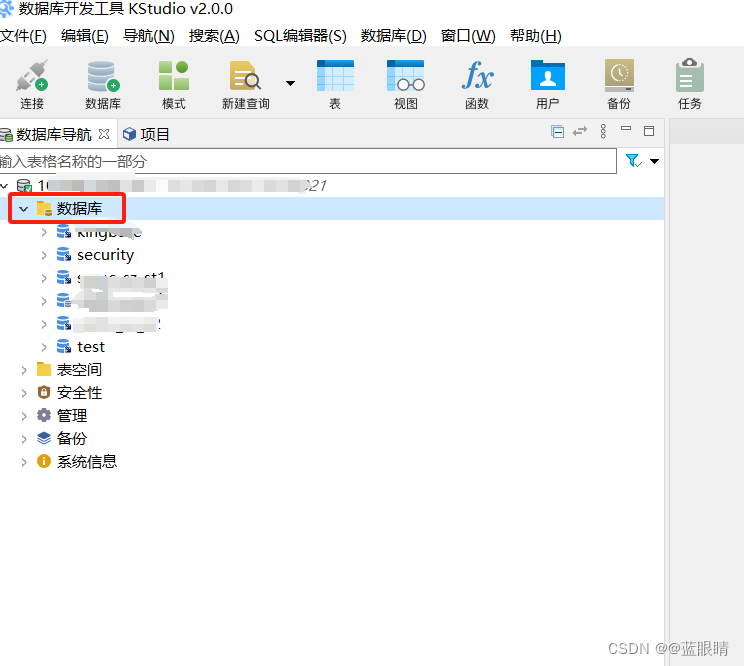Click the collapse all icon in navigator
The height and width of the screenshot is (666, 744).
click(558, 131)
